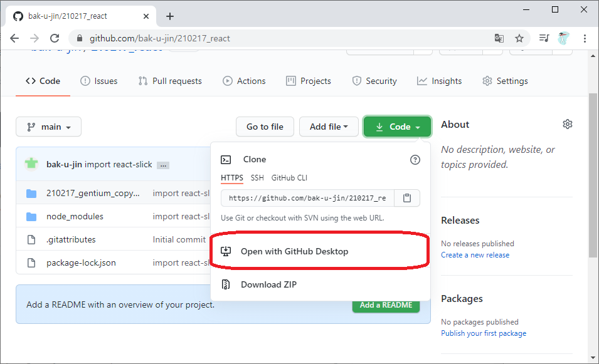This screenshot has width=599, height=364.
Task: Click the package-lock.json file icon
Action: point(31,263)
